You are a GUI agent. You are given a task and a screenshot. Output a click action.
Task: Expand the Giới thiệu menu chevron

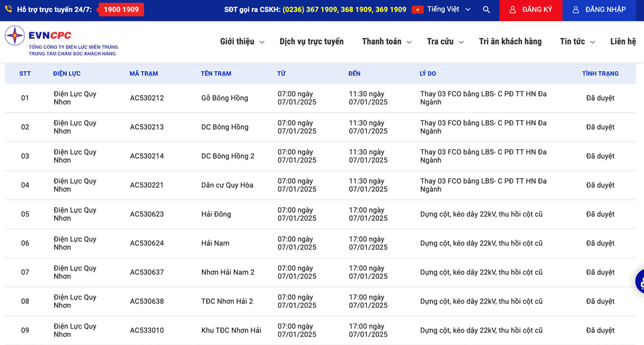click(x=262, y=42)
